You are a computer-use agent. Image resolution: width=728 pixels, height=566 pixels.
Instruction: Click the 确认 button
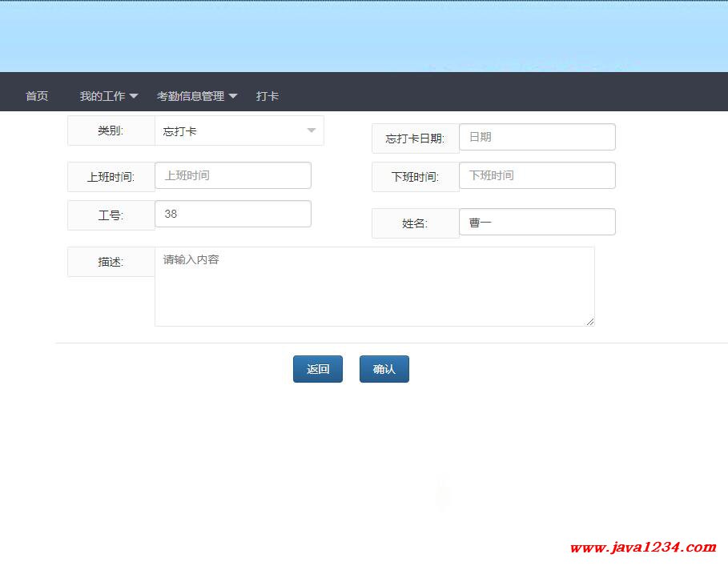click(x=384, y=369)
